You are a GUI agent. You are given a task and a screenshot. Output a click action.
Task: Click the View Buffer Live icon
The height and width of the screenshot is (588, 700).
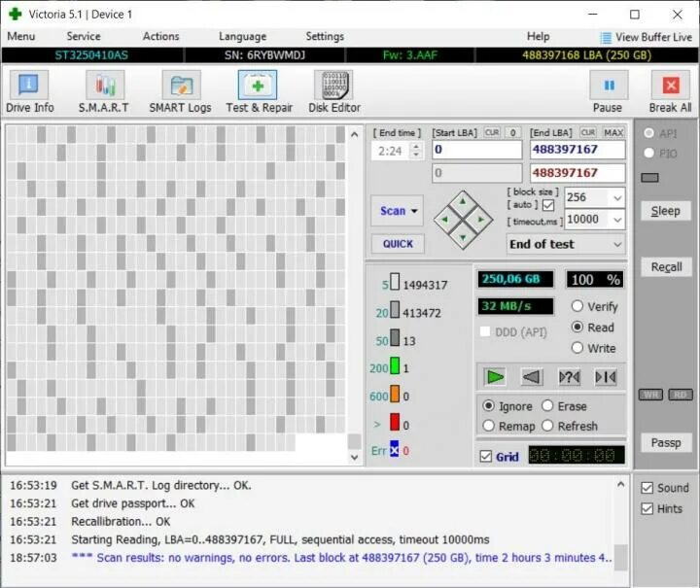coord(606,38)
